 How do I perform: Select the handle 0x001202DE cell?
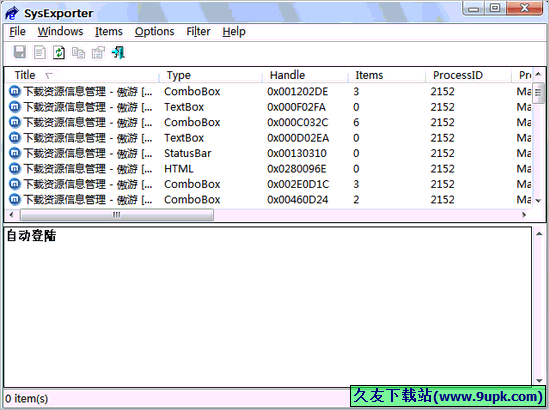[x=298, y=92]
